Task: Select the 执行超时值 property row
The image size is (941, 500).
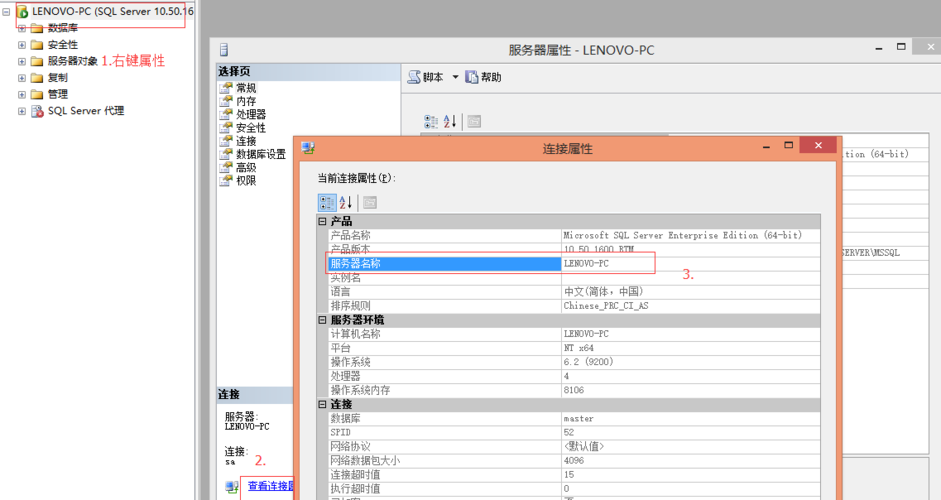Action: [574, 489]
